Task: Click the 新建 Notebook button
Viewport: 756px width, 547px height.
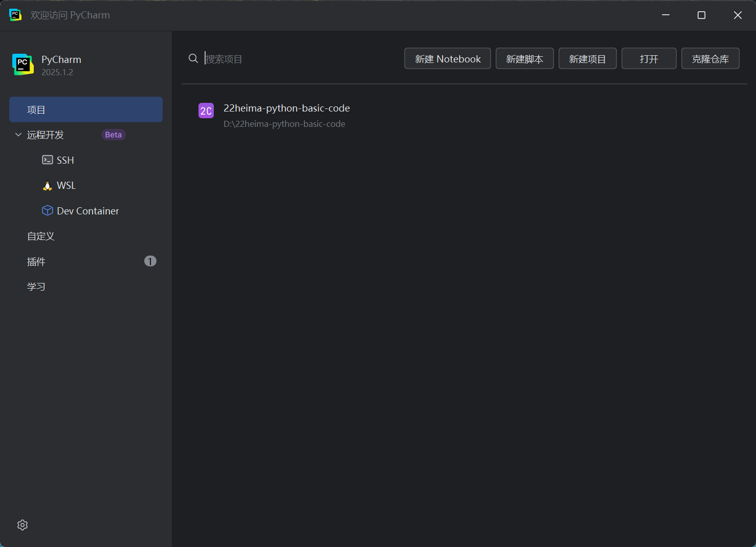Action: (x=448, y=58)
